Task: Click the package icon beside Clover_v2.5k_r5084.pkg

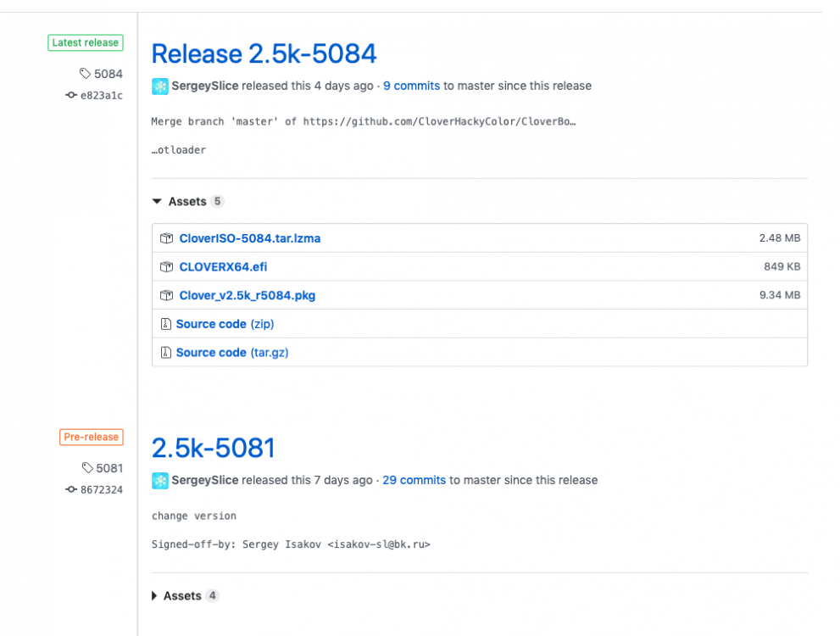Action: click(167, 295)
